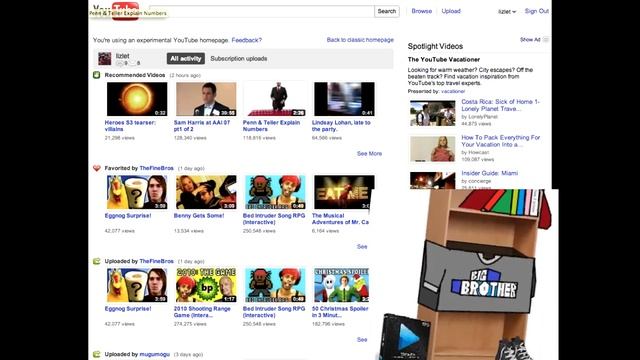
Task: Open Penn & Teller Explain Numbers thumbnail
Action: [275, 99]
